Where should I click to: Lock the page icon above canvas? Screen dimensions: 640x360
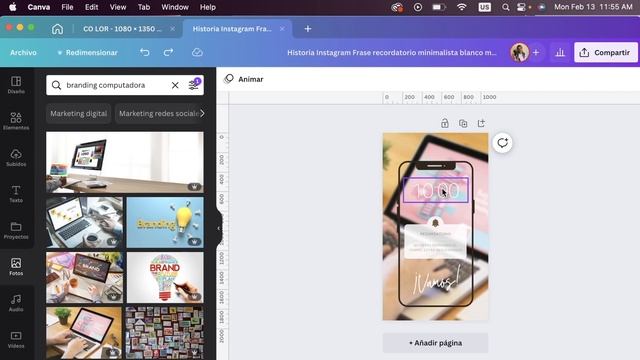coord(445,123)
